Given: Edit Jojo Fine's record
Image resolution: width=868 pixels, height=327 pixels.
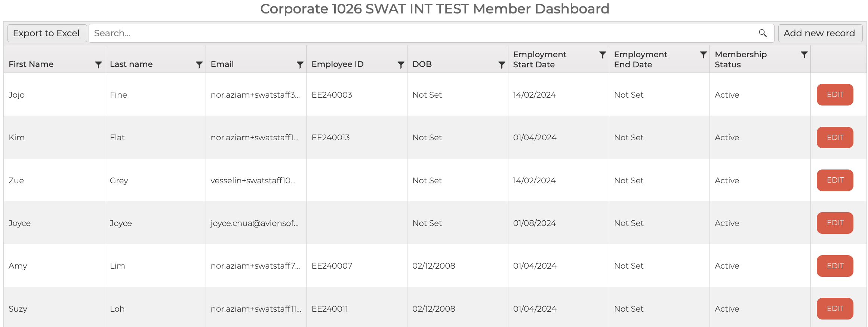Looking at the screenshot, I should (x=835, y=95).
